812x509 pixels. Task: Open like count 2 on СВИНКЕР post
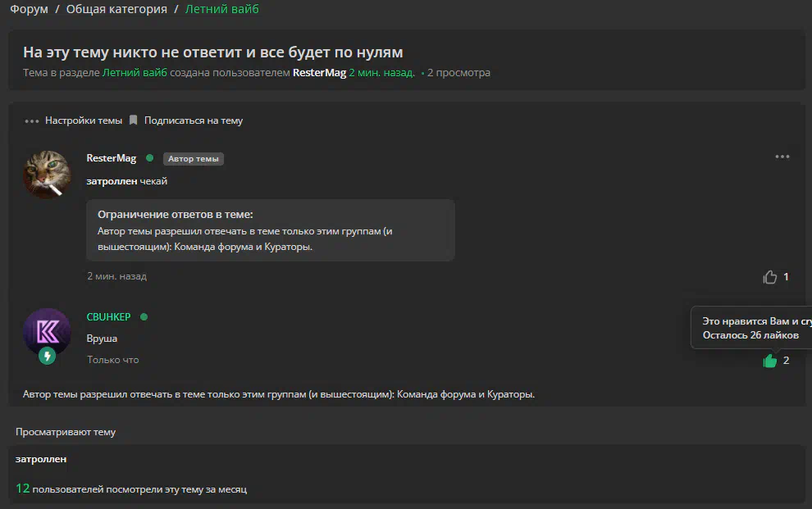click(786, 361)
